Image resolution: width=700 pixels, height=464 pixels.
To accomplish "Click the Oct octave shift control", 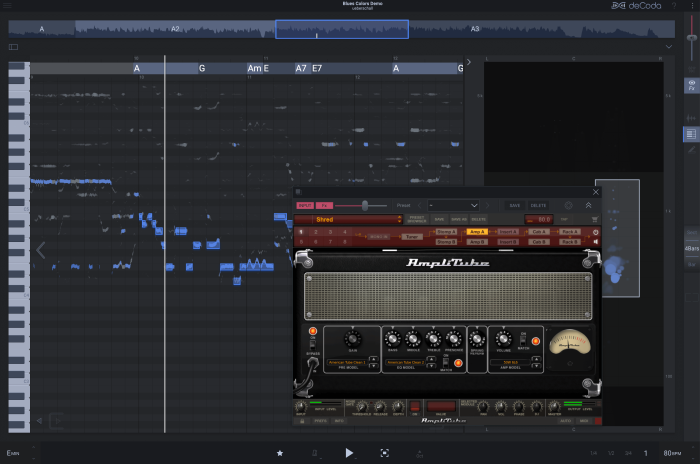I will coord(419,454).
